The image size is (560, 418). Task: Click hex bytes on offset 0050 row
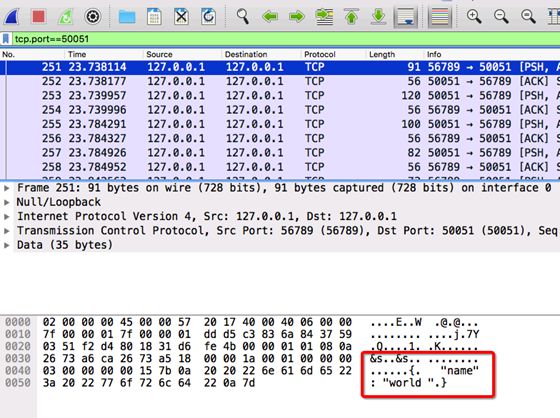tap(149, 383)
